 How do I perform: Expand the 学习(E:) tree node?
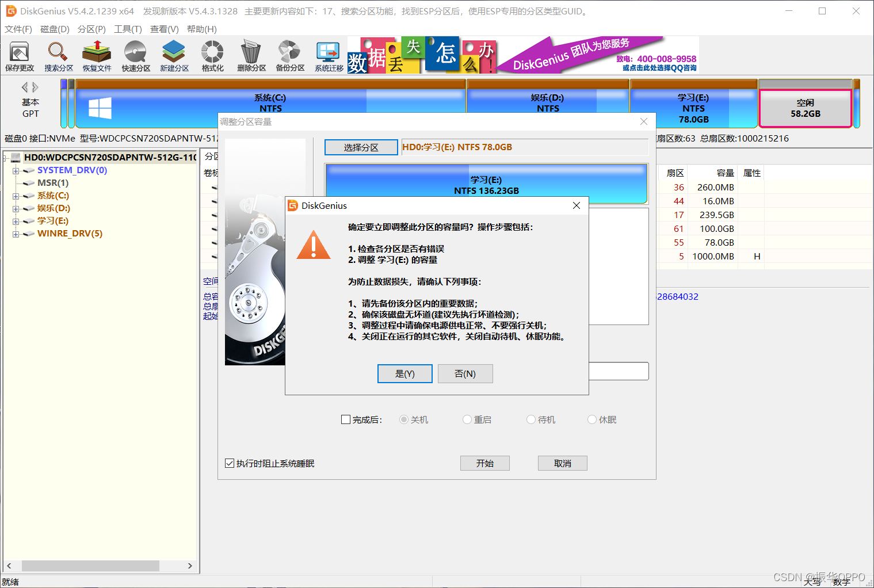[x=16, y=222]
